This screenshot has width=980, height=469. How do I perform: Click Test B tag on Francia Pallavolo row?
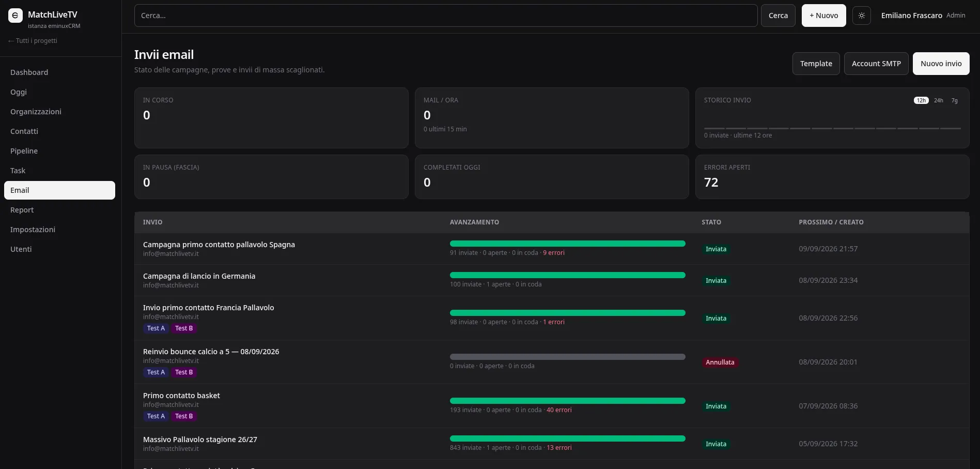click(184, 328)
